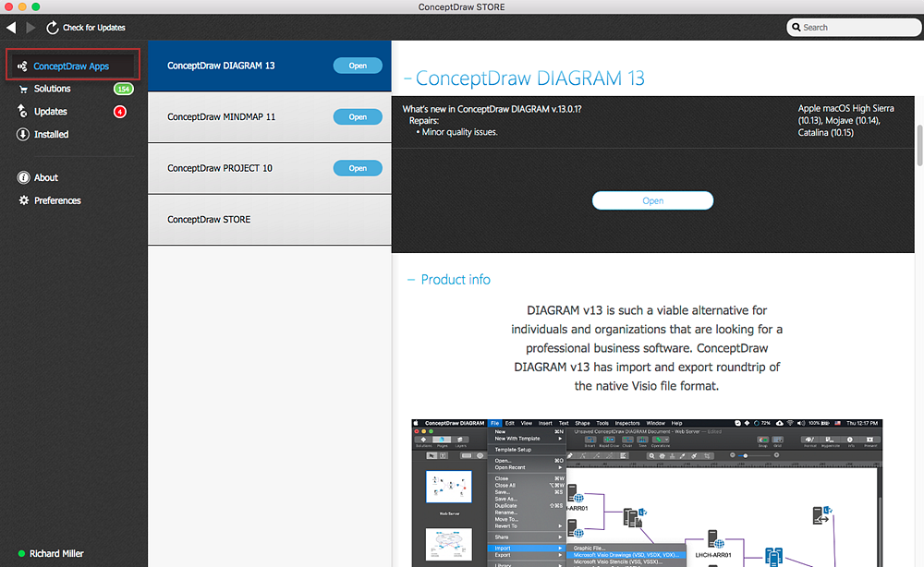Select the ConceptDraw MINDMAP 11 row
Image resolution: width=924 pixels, height=567 pixels.
coord(269,116)
